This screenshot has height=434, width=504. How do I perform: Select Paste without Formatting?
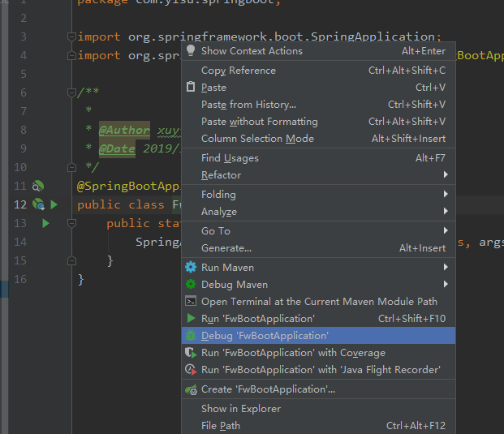(x=259, y=122)
